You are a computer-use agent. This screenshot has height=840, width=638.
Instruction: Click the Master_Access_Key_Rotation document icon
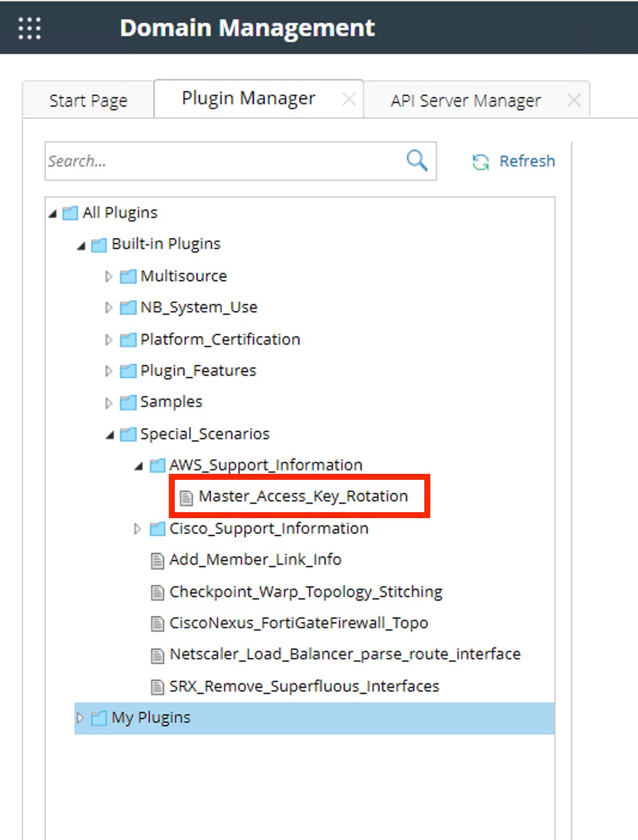(x=185, y=496)
